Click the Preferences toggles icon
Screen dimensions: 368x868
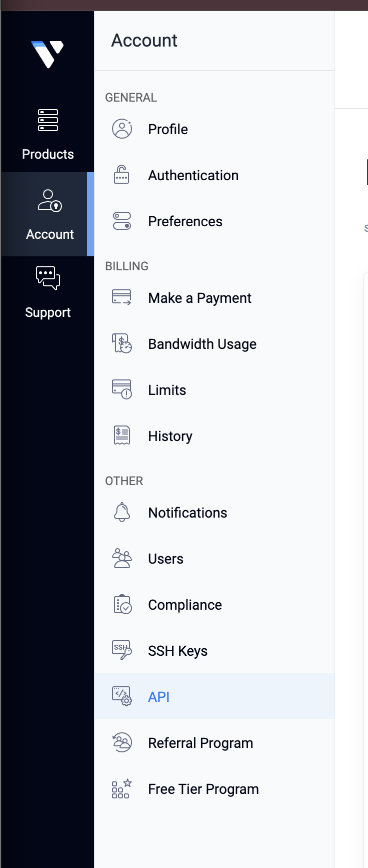(122, 221)
